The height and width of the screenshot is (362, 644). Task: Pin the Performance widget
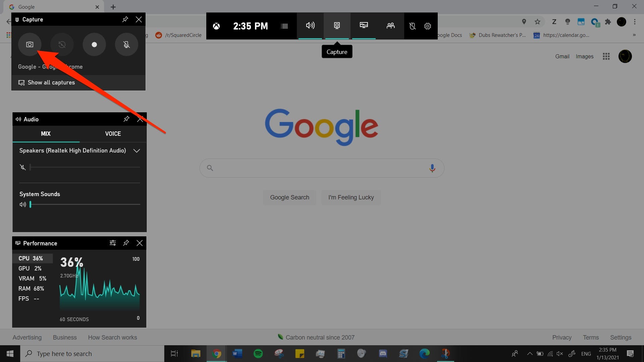(126, 243)
